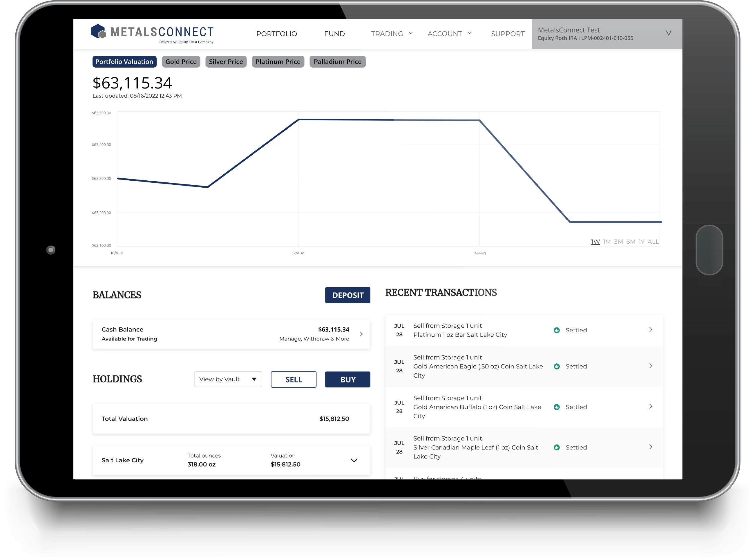Image resolution: width=755 pixels, height=560 pixels.
Task: Click the Sell button
Action: tap(294, 380)
